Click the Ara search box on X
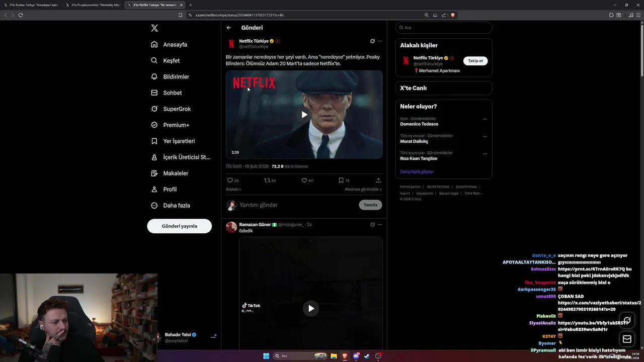 443,28
